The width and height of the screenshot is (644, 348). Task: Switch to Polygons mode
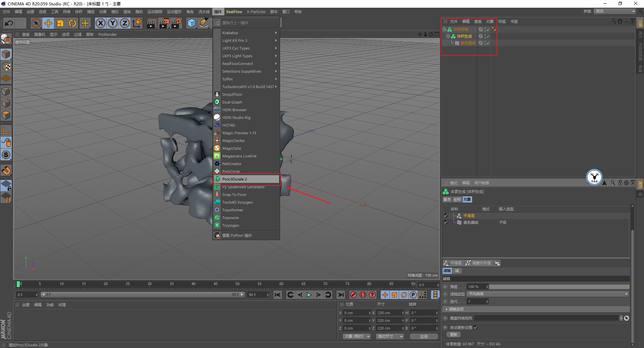[6, 115]
